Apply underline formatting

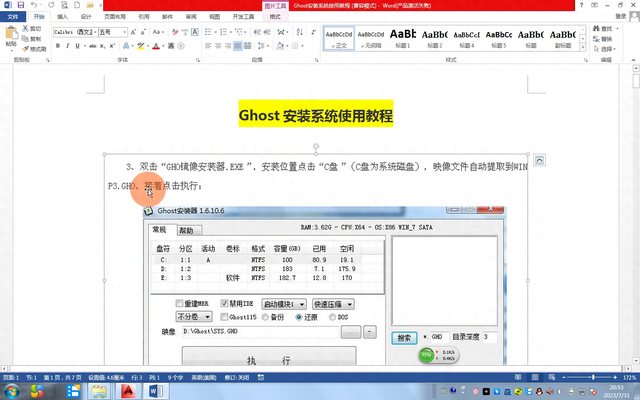pyautogui.click(x=77, y=46)
